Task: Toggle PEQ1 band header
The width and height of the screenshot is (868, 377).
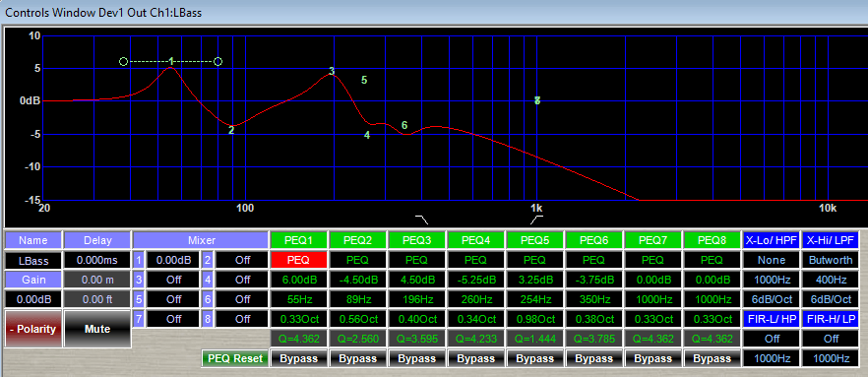Action: pyautogui.click(x=298, y=240)
